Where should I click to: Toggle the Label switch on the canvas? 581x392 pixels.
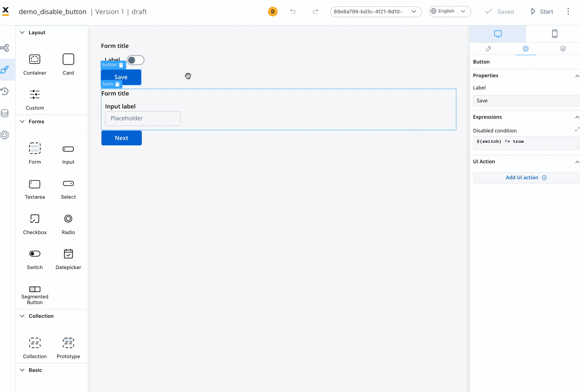[x=135, y=60]
